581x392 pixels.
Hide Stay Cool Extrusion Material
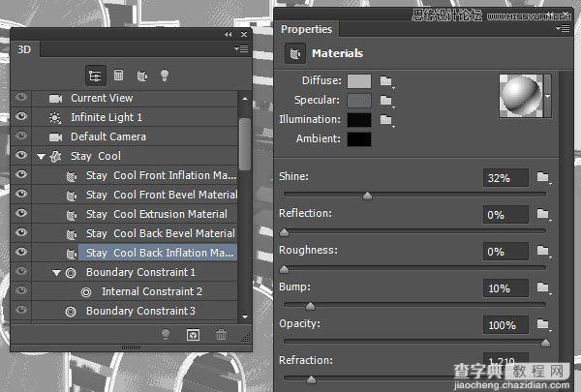[21, 213]
